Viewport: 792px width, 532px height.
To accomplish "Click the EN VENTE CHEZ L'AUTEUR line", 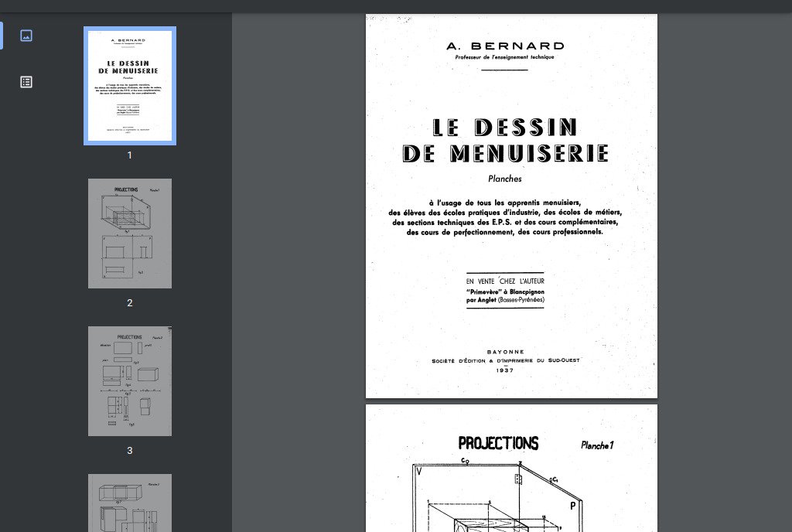I will click(x=505, y=281).
